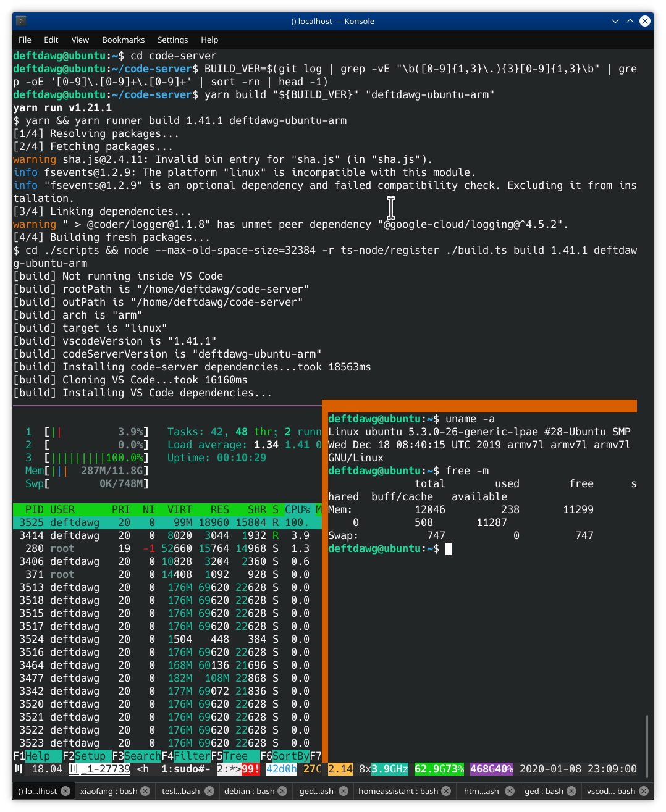This screenshot has height=812, width=666.
Task: Close the xiaofang : bash tab
Action: pos(145,791)
